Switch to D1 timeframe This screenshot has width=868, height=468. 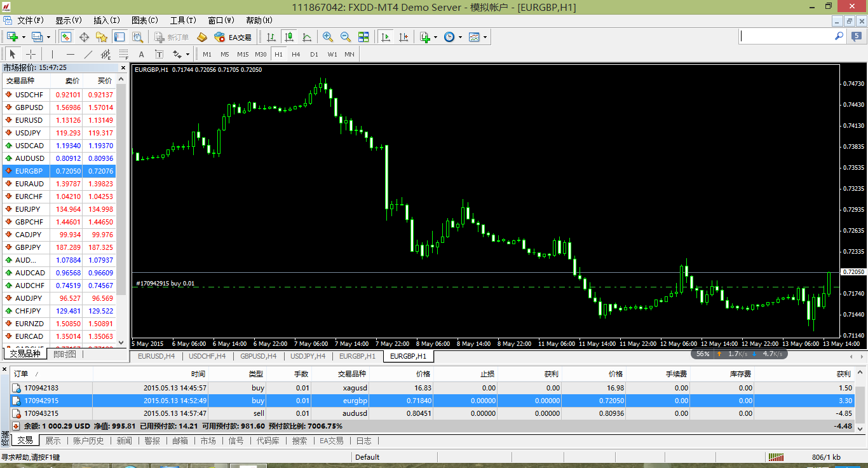coord(314,54)
